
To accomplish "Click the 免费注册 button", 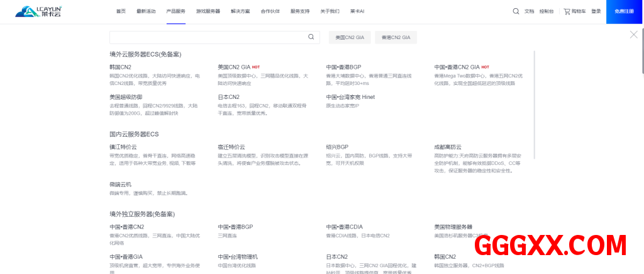I will click(x=625, y=11).
